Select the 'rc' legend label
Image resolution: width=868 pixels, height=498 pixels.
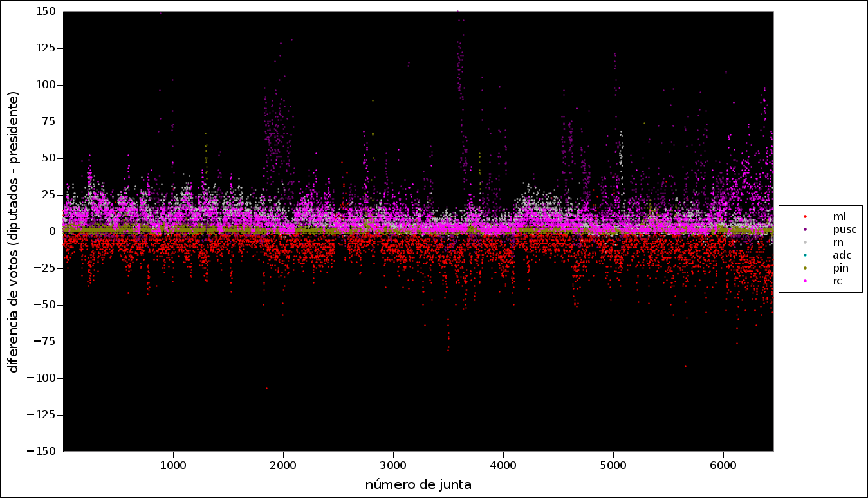point(837,282)
